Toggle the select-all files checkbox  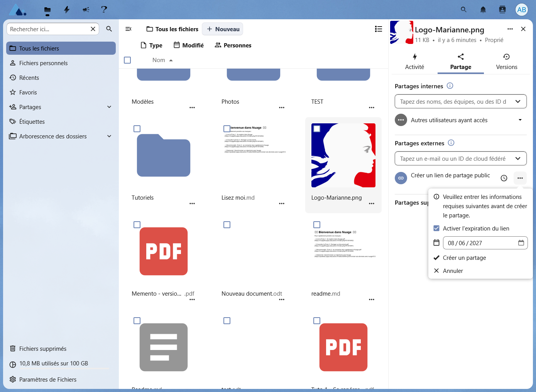tap(127, 60)
